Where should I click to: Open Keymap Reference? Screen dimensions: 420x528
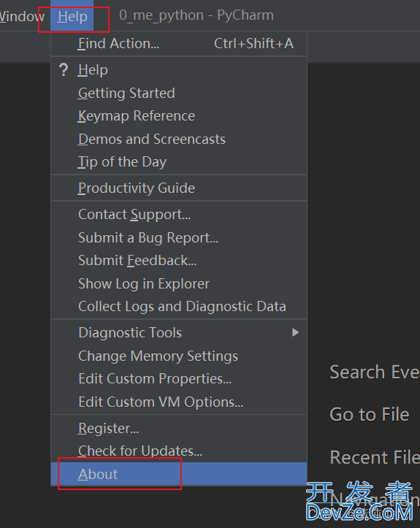179,116
